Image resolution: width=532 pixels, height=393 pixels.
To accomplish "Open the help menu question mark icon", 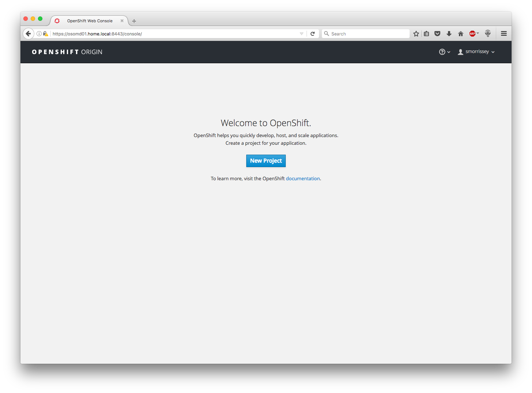I will pyautogui.click(x=442, y=52).
